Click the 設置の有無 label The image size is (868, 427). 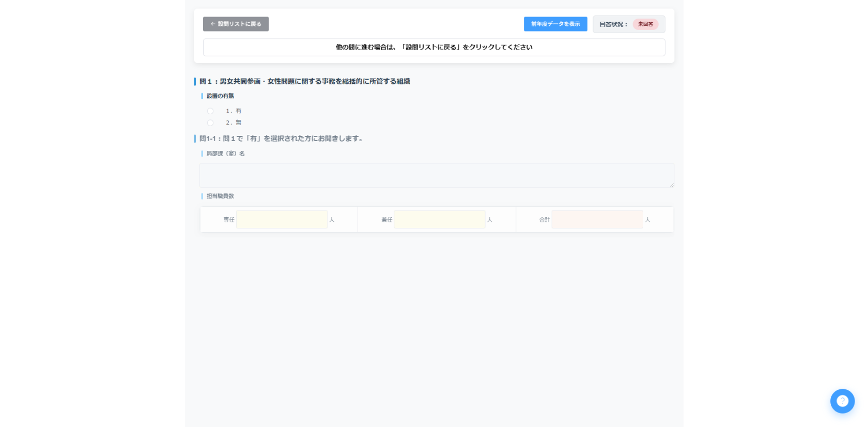pos(220,96)
